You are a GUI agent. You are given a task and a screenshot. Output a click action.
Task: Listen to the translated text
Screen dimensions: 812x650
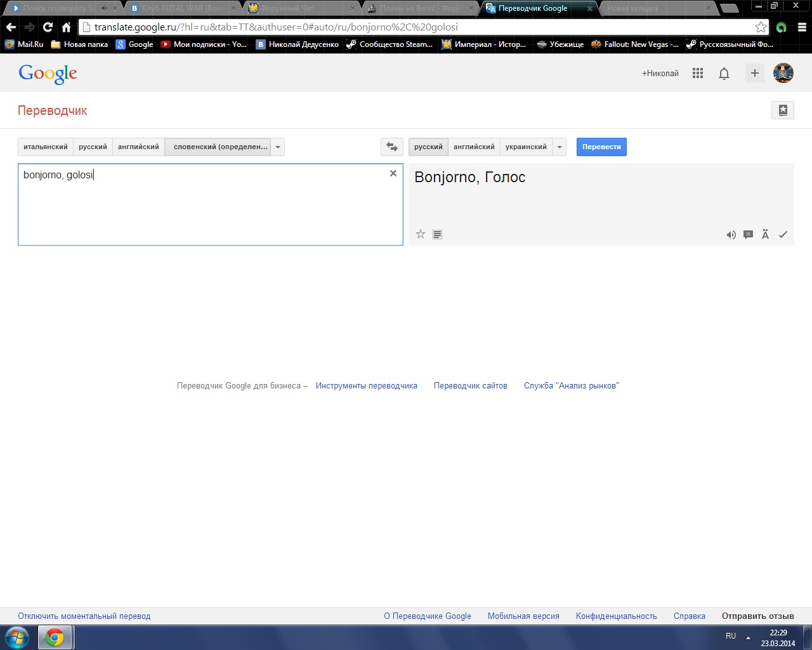[x=731, y=235]
